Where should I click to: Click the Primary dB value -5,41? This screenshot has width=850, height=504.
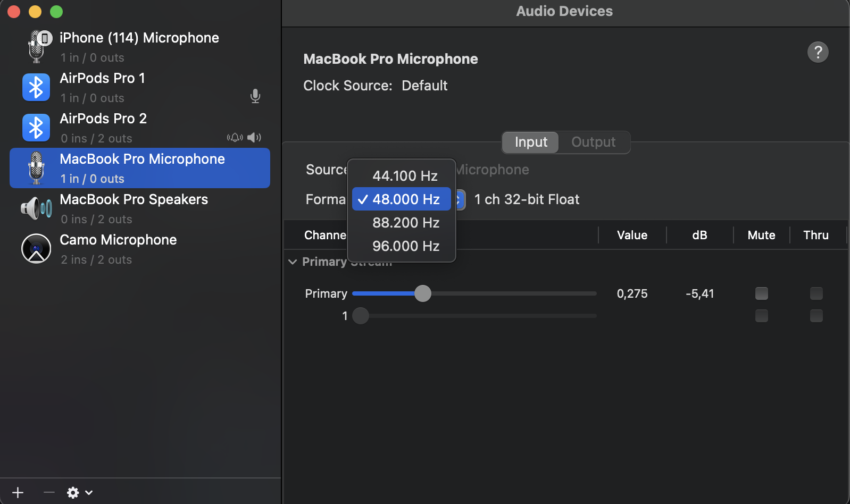click(x=699, y=293)
